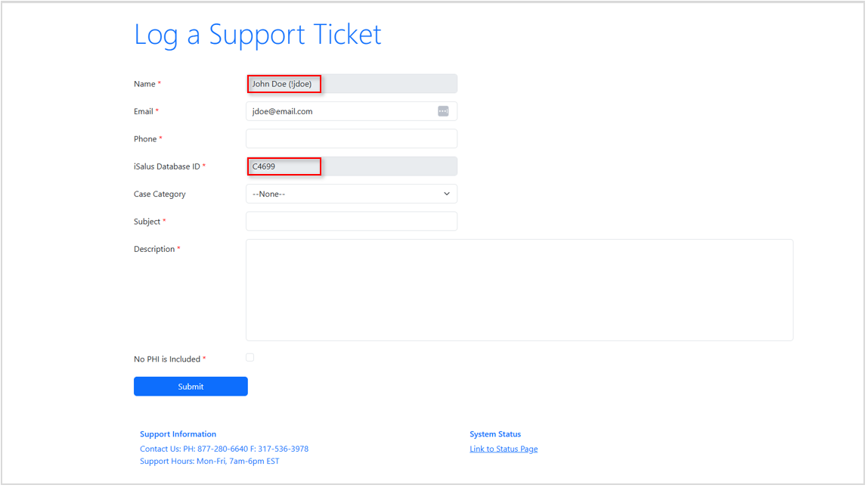Click the System Status heading
The image size is (868, 488).
click(495, 434)
